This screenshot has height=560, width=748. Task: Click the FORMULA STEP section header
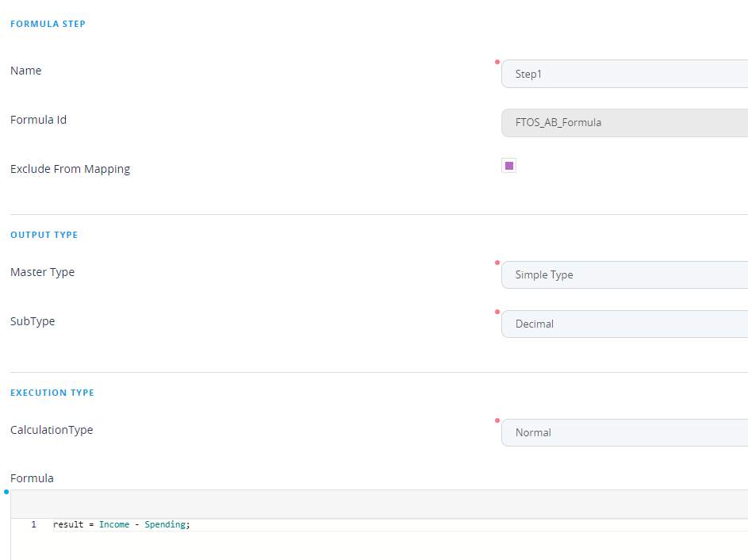coord(48,24)
